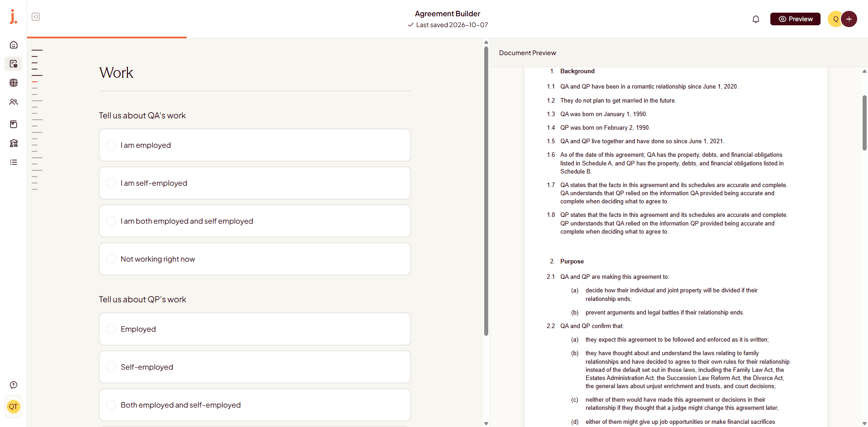Select 'I am self-employed' for QA
This screenshot has width=868, height=427.
255,183
